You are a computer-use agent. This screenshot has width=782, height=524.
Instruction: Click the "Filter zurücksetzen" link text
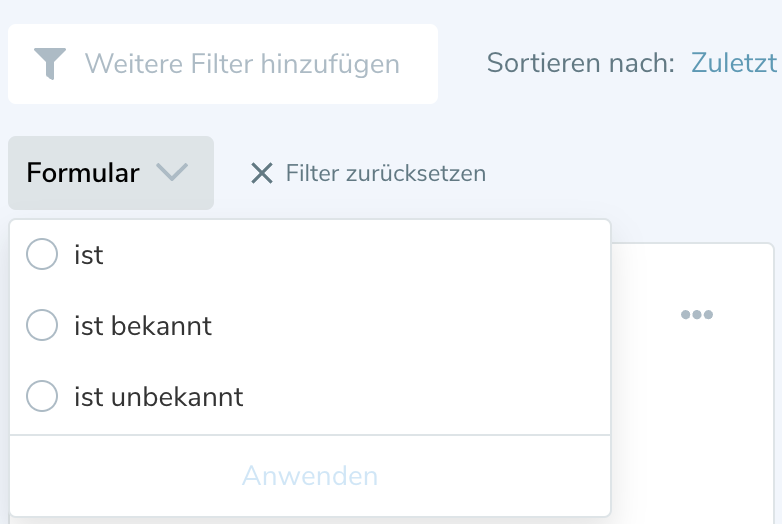(x=385, y=174)
